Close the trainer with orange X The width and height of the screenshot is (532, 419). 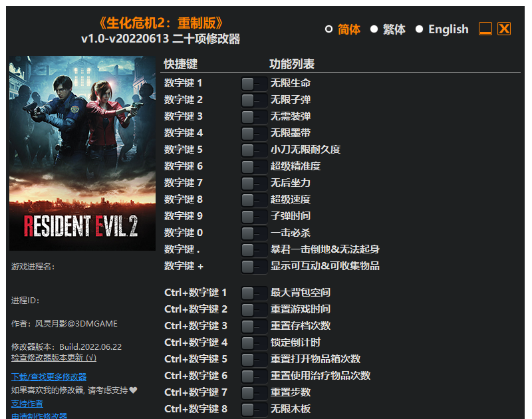504,29
